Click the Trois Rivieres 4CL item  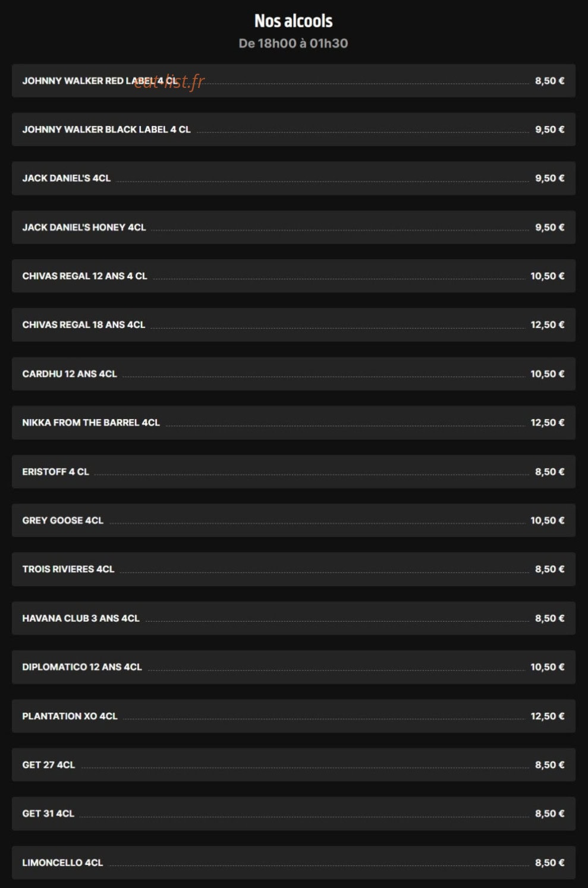(293, 569)
